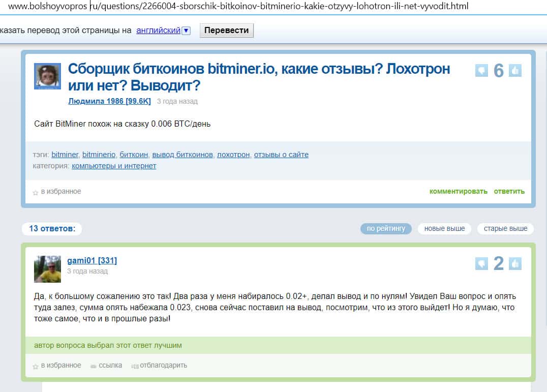Select английский language link
Screen dimensions: 547x392
coord(159,31)
